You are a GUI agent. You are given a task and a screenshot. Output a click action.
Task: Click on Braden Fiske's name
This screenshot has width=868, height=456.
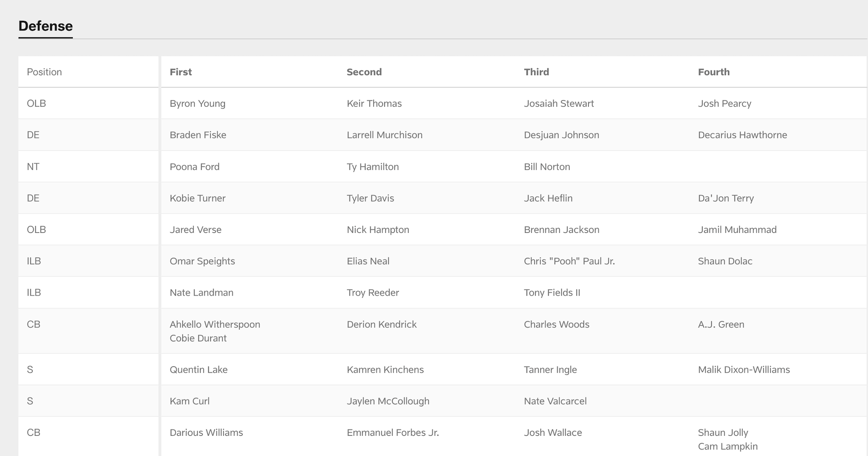pyautogui.click(x=198, y=135)
